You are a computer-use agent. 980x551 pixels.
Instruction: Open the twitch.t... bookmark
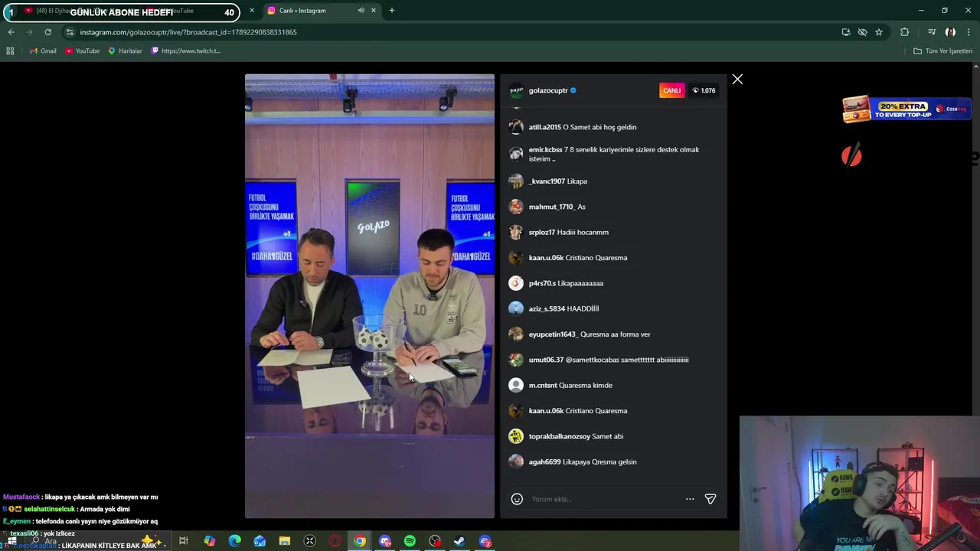click(186, 51)
